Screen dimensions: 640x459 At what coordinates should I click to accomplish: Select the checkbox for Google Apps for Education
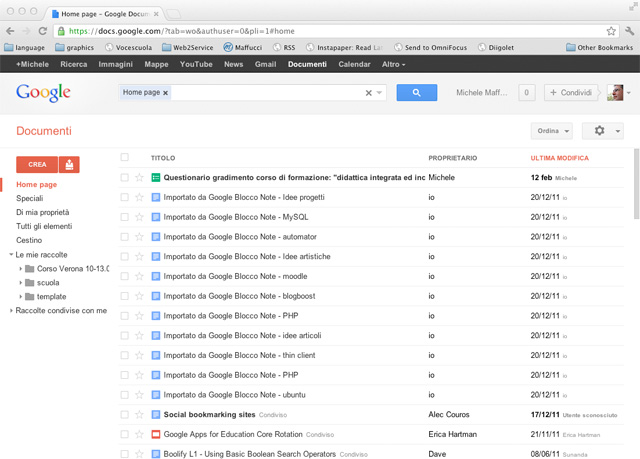(x=125, y=434)
